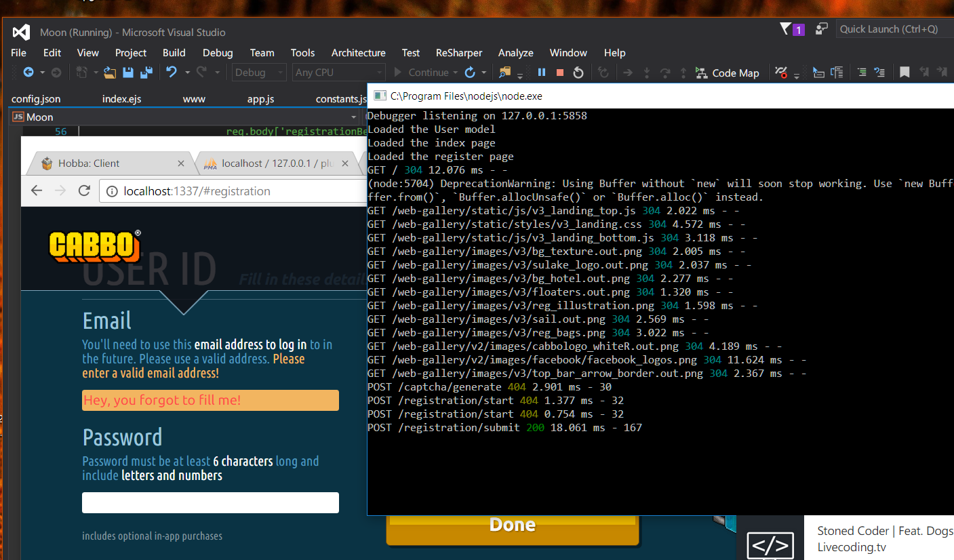Click the indent lines toolbar icon
The width and height of the screenshot is (954, 560).
pos(861,73)
